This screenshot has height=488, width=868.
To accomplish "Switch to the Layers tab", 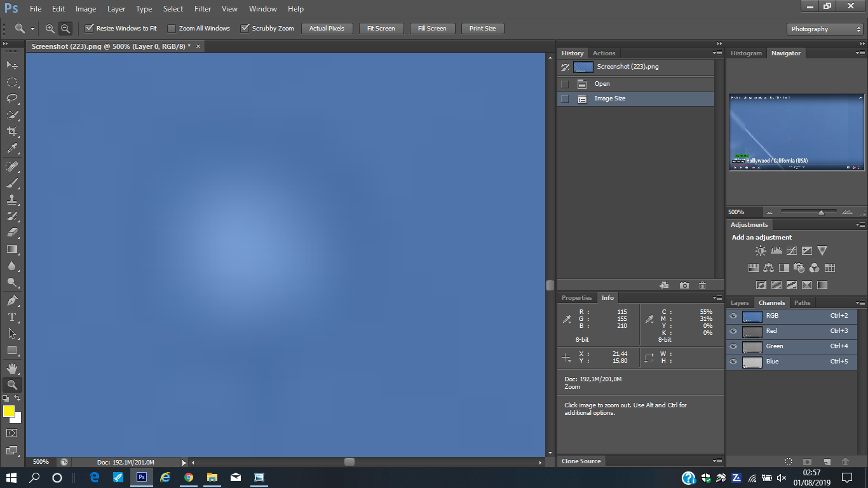I will (x=740, y=303).
